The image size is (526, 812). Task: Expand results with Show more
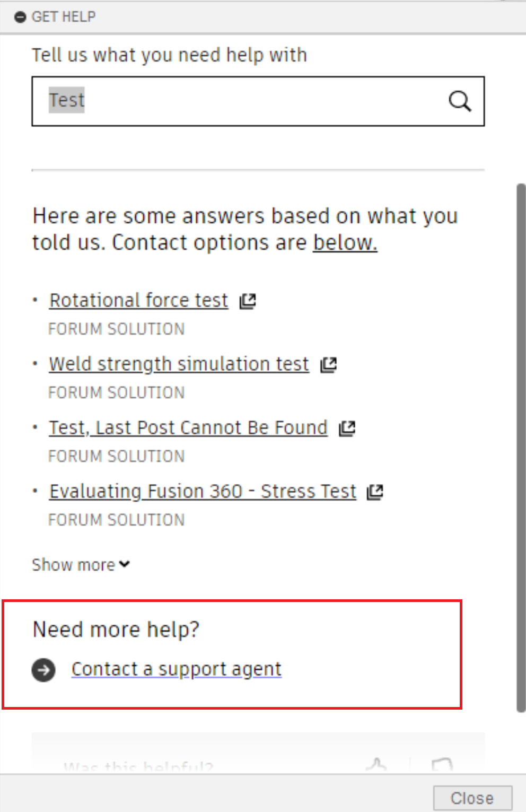pyautogui.click(x=74, y=565)
